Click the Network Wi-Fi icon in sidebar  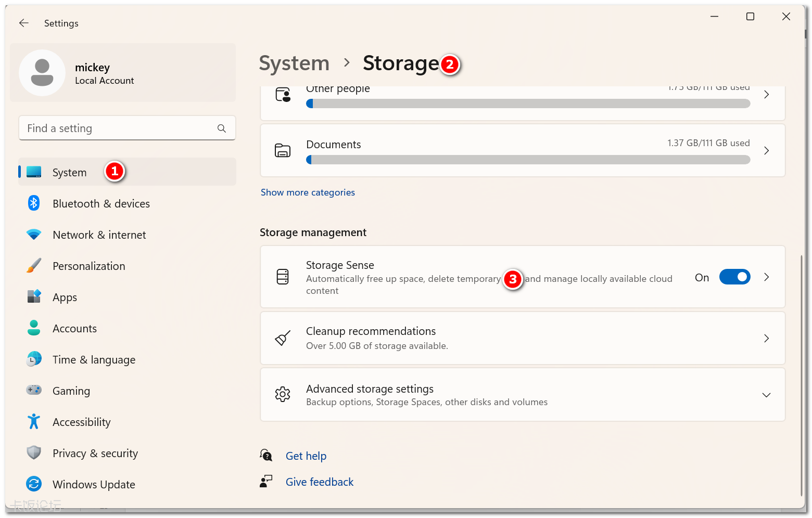coord(34,235)
